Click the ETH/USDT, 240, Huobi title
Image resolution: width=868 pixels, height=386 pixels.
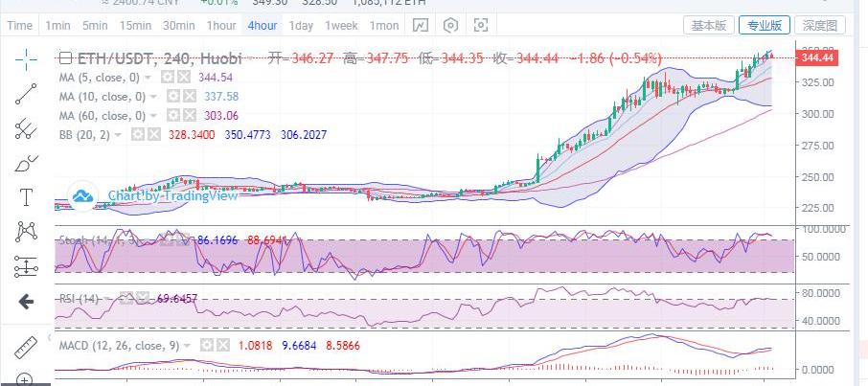(159, 58)
